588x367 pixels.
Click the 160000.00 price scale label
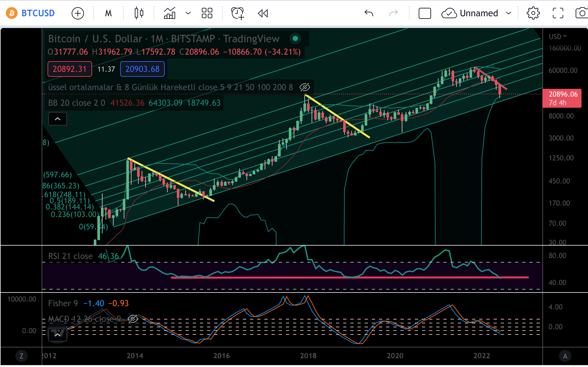[565, 48]
